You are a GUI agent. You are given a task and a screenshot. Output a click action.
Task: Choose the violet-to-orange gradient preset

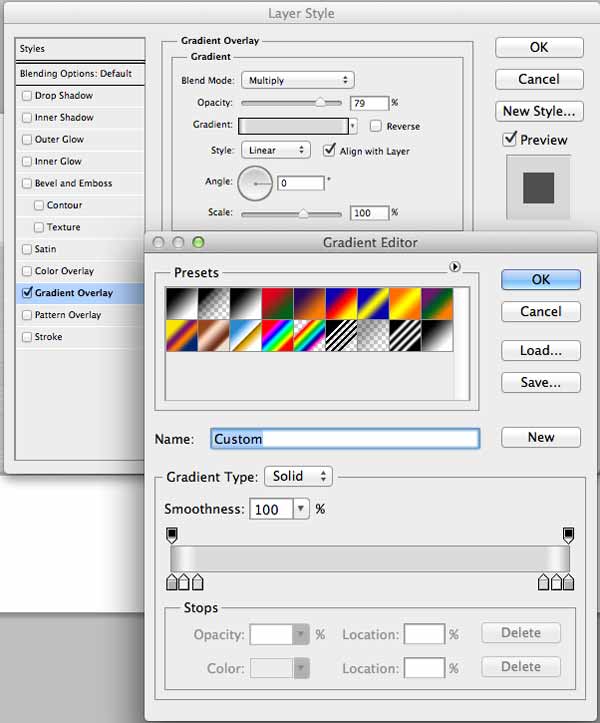(309, 303)
